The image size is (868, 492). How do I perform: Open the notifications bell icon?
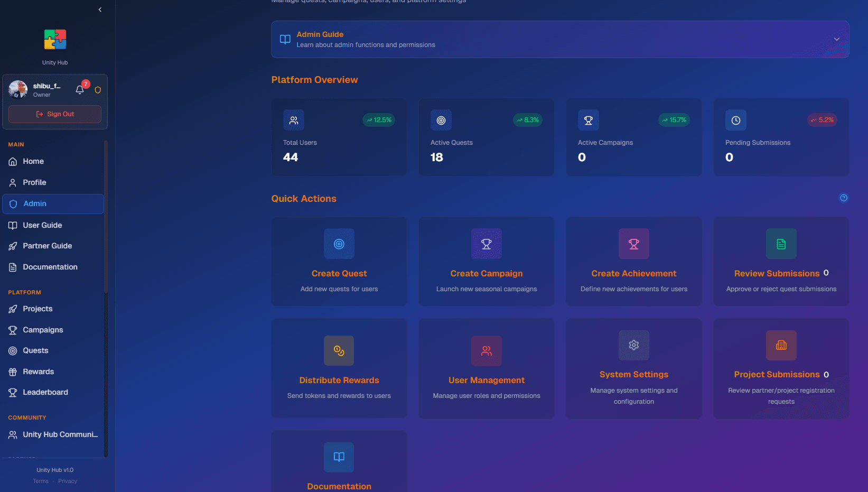pos(80,90)
